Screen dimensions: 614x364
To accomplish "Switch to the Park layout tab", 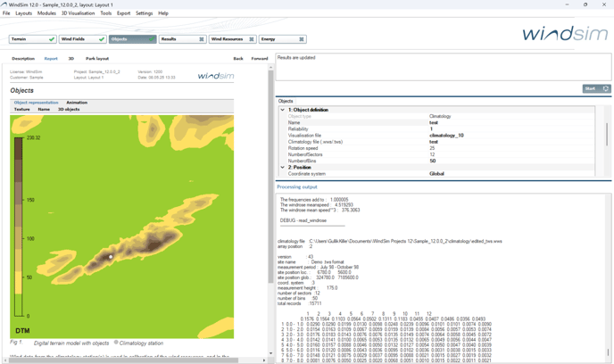I will 97,59.
